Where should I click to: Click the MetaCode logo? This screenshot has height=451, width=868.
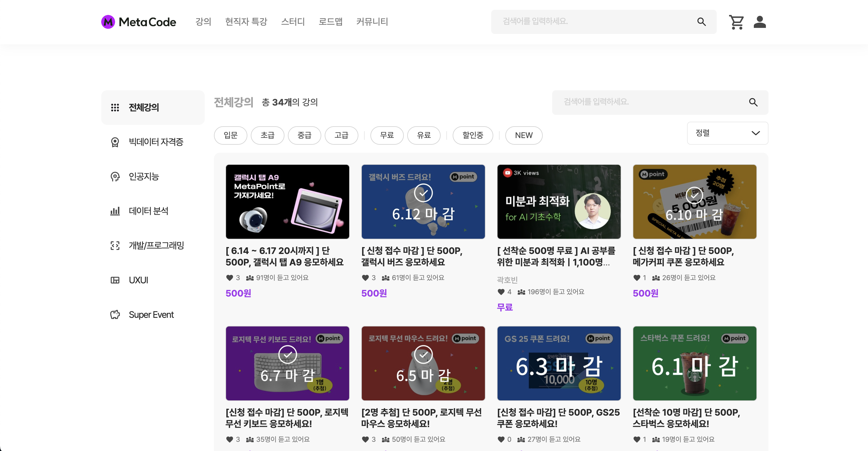pyautogui.click(x=139, y=22)
